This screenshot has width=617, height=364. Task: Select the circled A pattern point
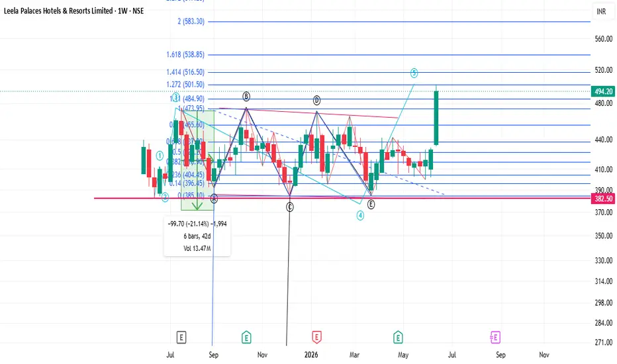214,199
